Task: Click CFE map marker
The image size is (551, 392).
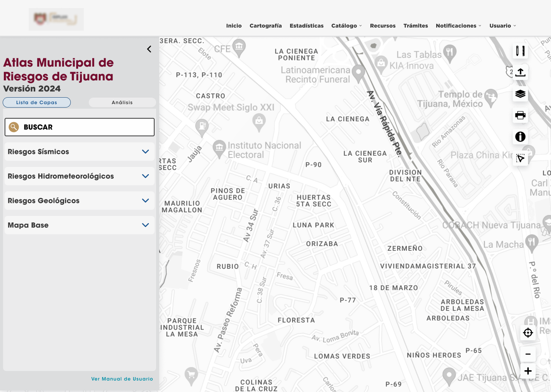Action: [x=239, y=48]
